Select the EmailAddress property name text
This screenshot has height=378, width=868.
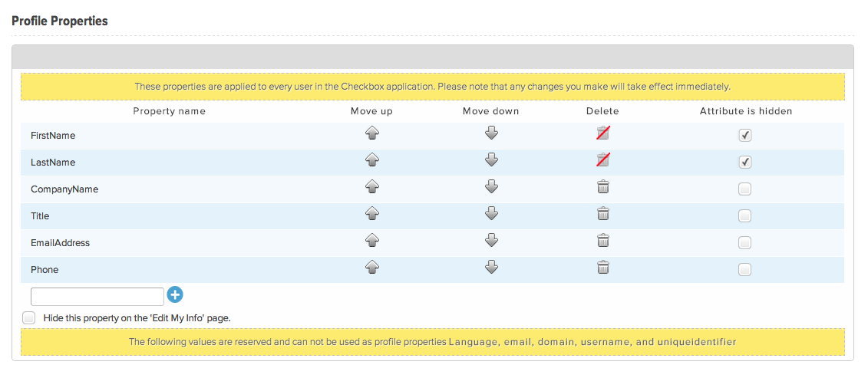(61, 243)
